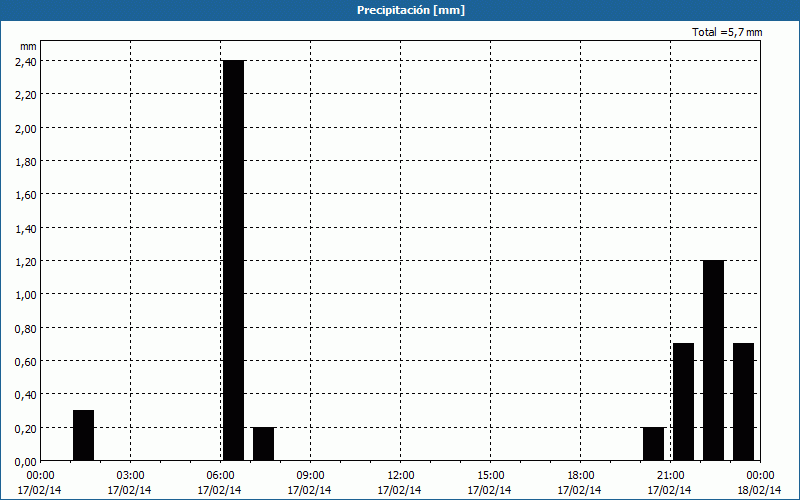800x500 pixels.
Task: Click the 0,20 bar just before 21:00
Action: (654, 444)
